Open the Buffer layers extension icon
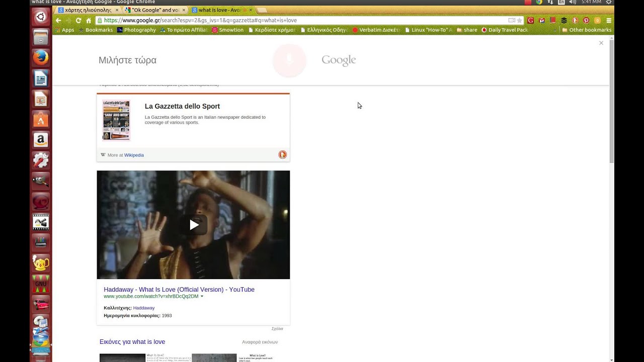The height and width of the screenshot is (362, 644). pos(564,21)
